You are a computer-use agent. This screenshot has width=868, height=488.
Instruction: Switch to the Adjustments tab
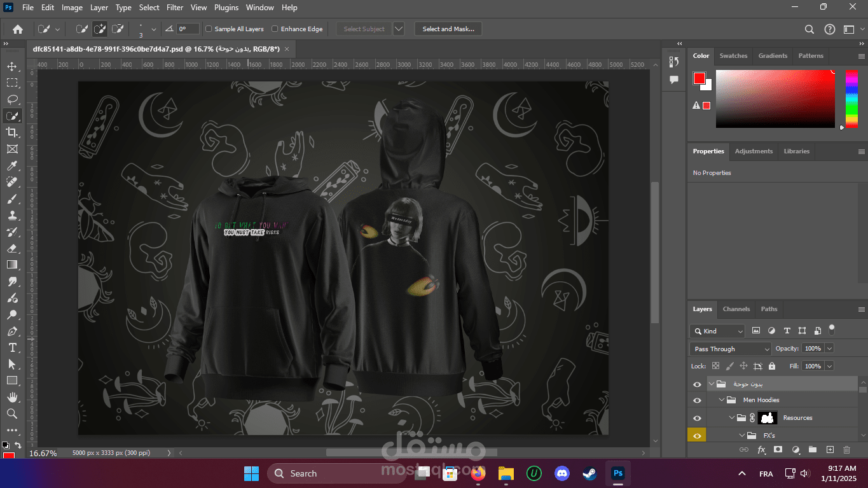tap(754, 151)
